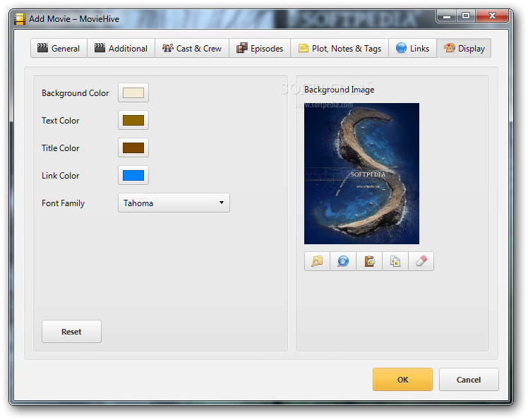Click the Reset button

pos(71,332)
